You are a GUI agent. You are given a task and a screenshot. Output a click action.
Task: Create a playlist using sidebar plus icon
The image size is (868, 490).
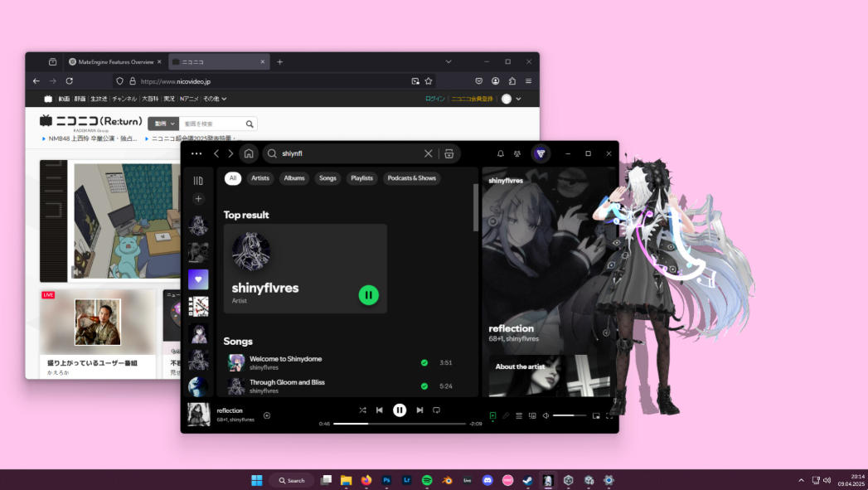pos(198,199)
